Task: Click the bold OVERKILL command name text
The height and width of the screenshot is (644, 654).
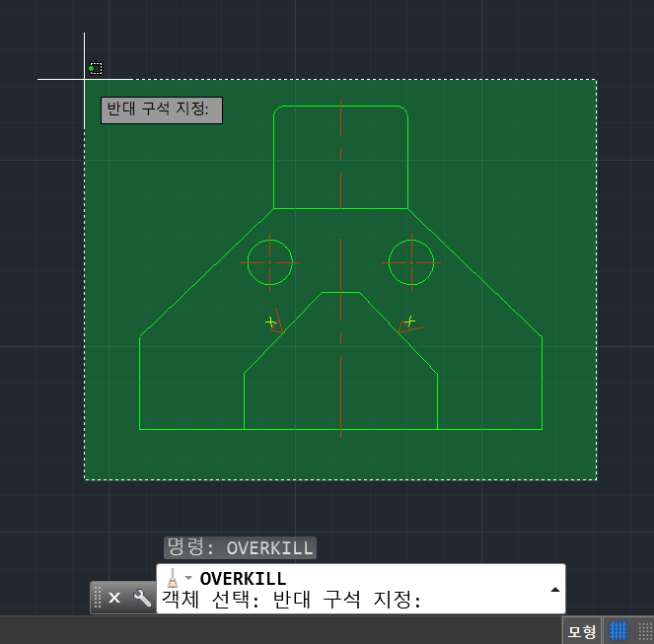Action: pyautogui.click(x=243, y=579)
